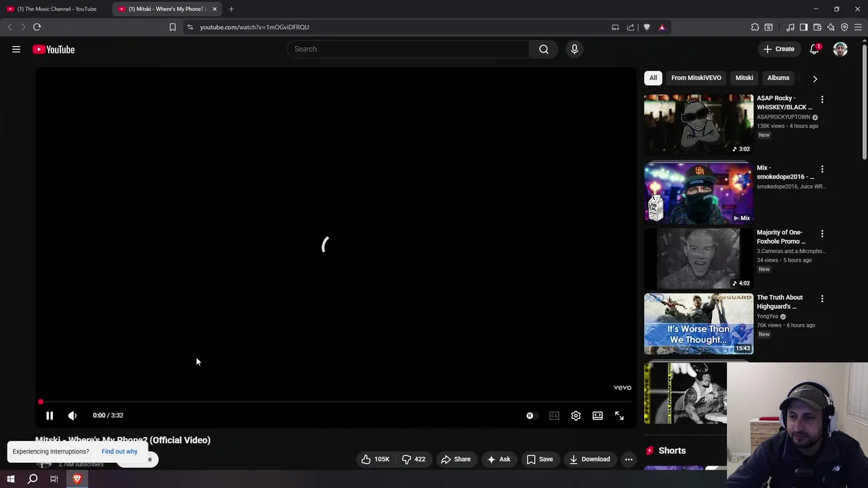Open options menu for The Truth About Highguard's

point(822,299)
